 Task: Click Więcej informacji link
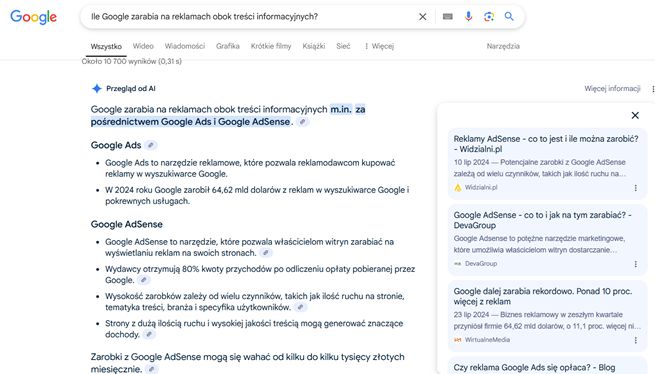click(x=612, y=89)
